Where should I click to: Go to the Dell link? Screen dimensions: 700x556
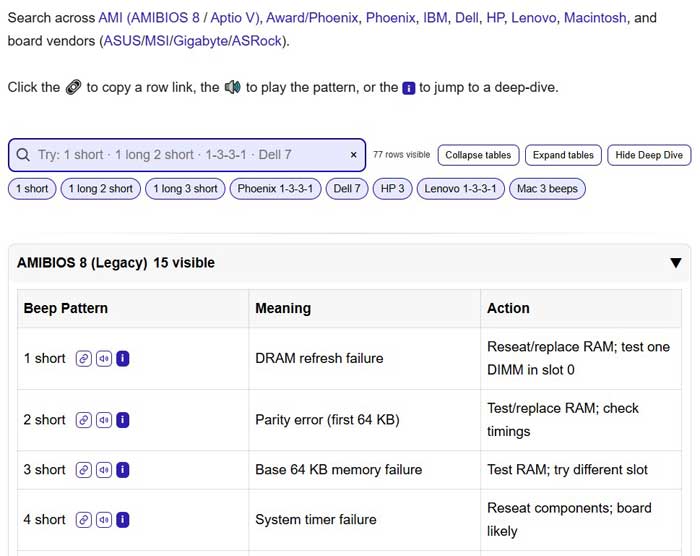(467, 18)
